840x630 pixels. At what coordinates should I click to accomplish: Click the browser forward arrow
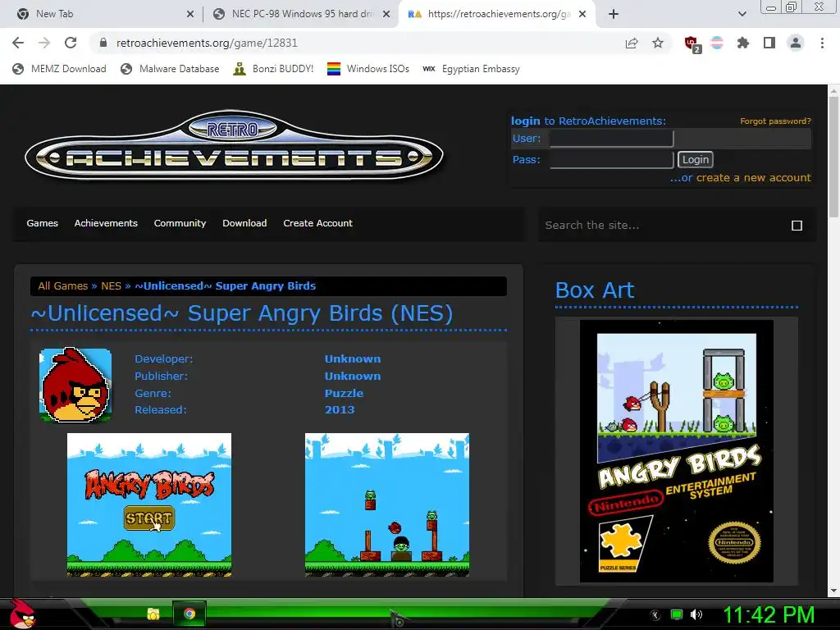tap(44, 43)
